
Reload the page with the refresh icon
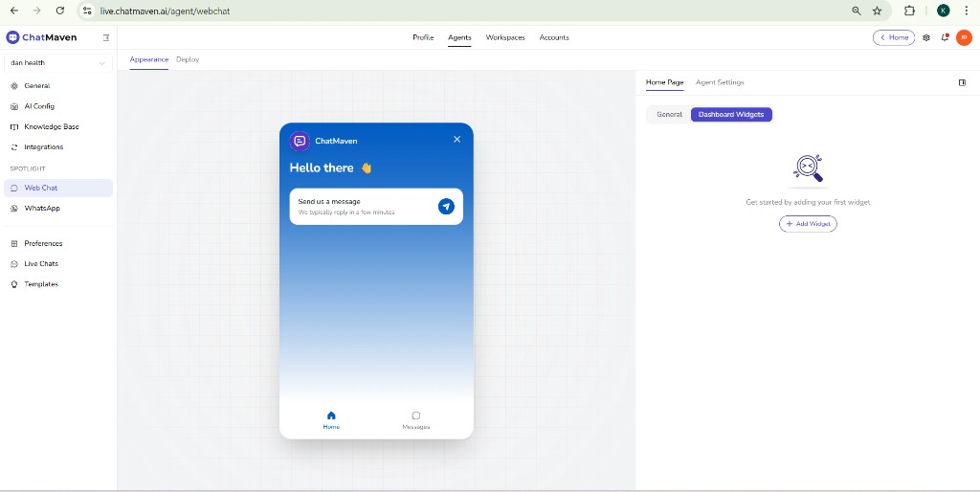click(60, 11)
